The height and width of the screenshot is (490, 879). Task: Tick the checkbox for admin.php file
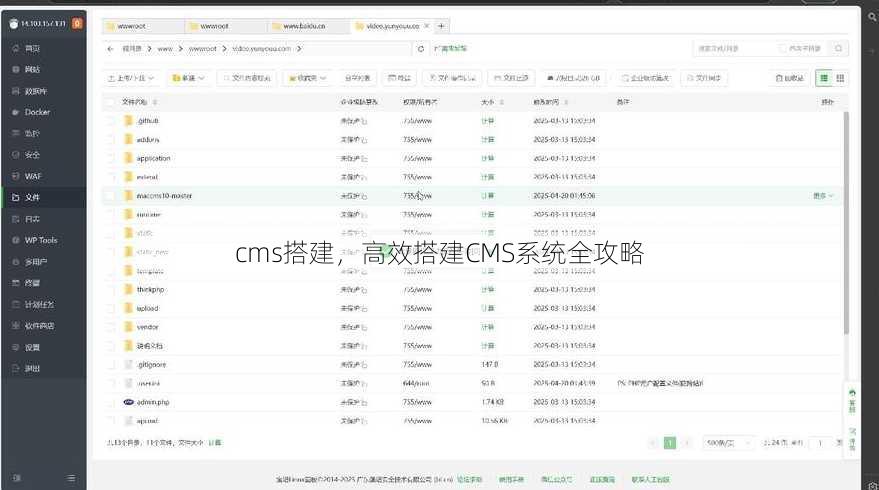tap(110, 402)
